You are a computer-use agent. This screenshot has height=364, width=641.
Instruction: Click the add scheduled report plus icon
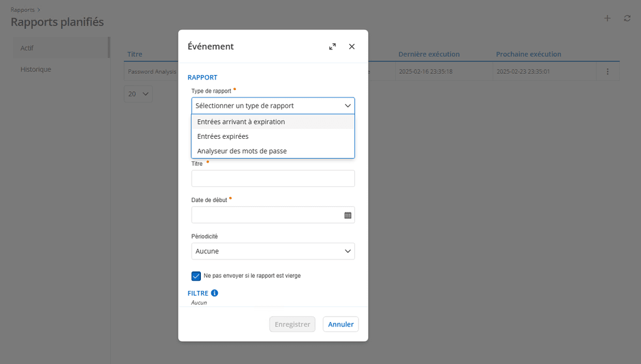pos(607,19)
